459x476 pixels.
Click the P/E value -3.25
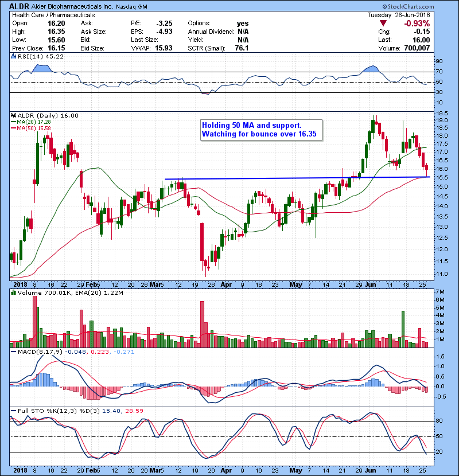[x=164, y=24]
